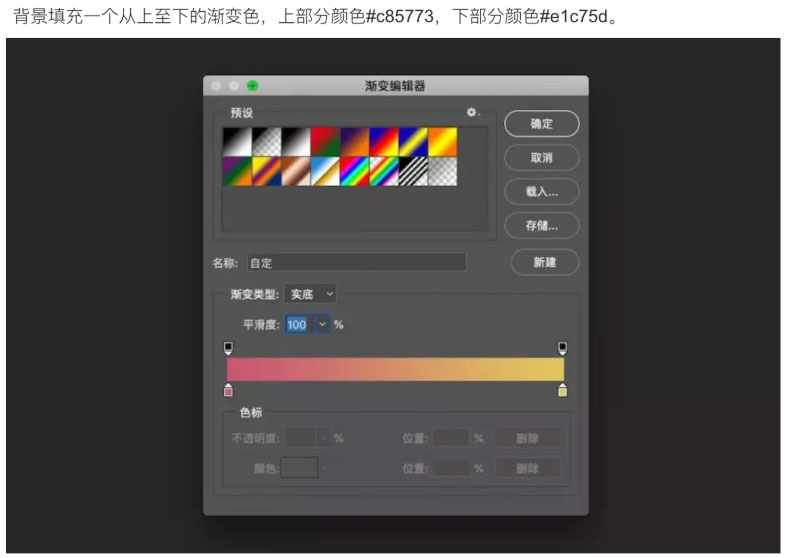
Task: Pick the violet-to-orange gradient preset
Action: (354, 142)
